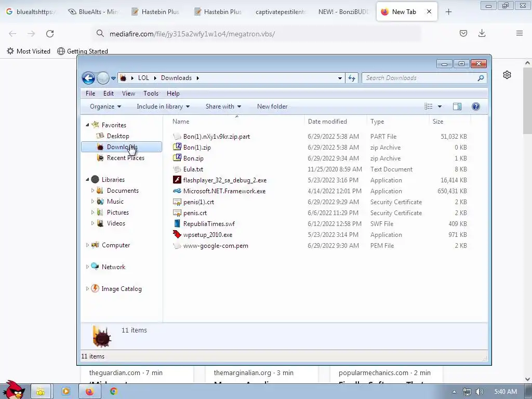Collapse the Libraries tree group
532x399 pixels.
tap(87, 179)
